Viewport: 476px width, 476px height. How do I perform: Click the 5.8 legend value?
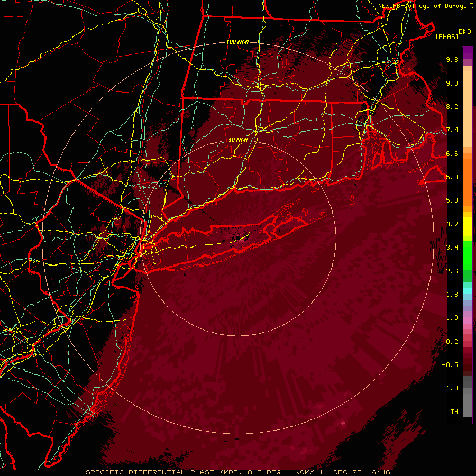pos(452,177)
